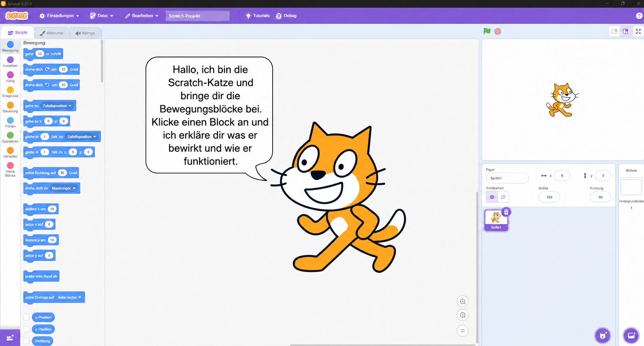Enter fullscreen stage mode
This screenshot has width=644, height=346.
point(638,32)
